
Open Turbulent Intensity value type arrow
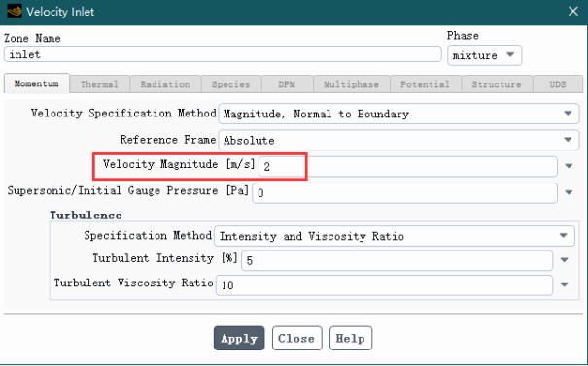(x=564, y=260)
